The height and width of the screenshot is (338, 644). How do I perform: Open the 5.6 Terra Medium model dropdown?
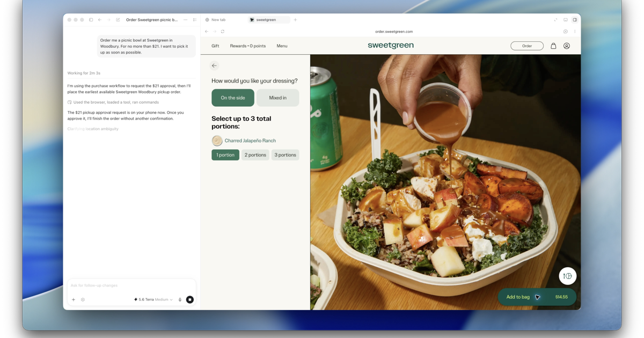pyautogui.click(x=153, y=300)
